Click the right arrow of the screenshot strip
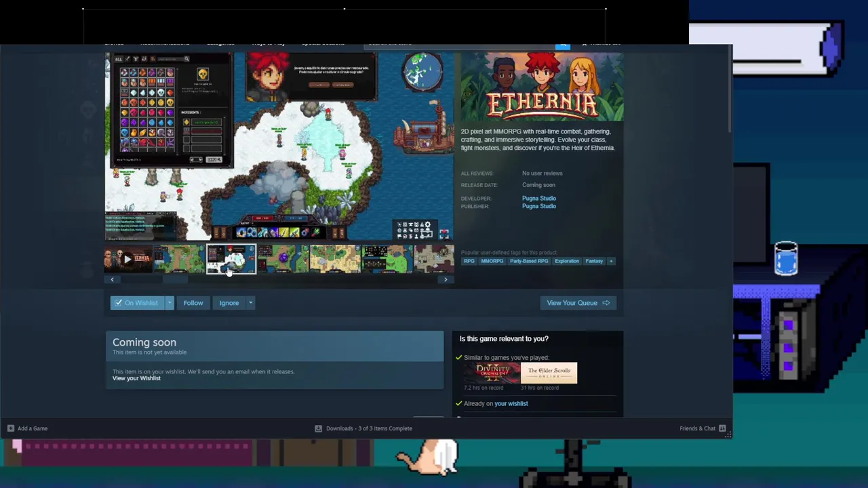Screen dimensions: 868x488 click(446, 279)
